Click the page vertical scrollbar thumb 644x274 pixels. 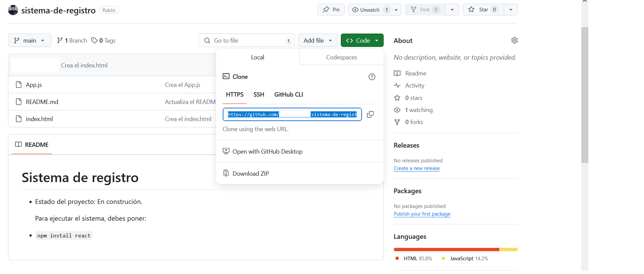click(x=585, y=95)
